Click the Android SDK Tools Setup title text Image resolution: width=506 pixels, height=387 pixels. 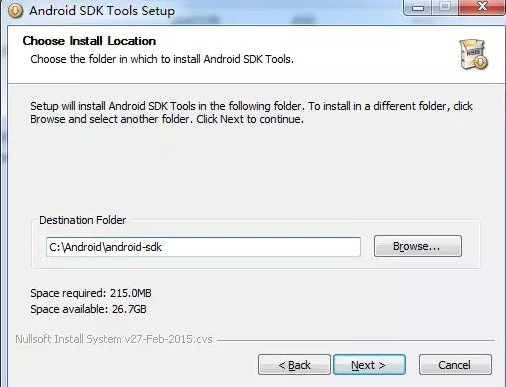click(102, 11)
